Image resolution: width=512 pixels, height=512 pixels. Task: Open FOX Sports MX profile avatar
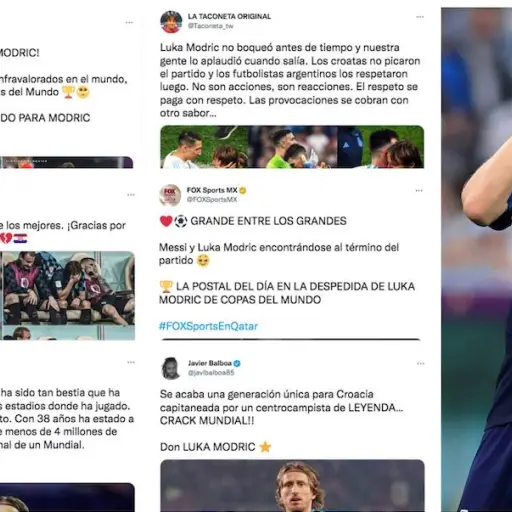(x=170, y=195)
